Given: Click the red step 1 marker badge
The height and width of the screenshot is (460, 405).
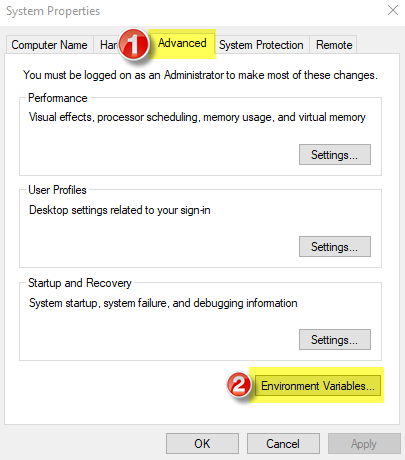Looking at the screenshot, I should tap(134, 45).
